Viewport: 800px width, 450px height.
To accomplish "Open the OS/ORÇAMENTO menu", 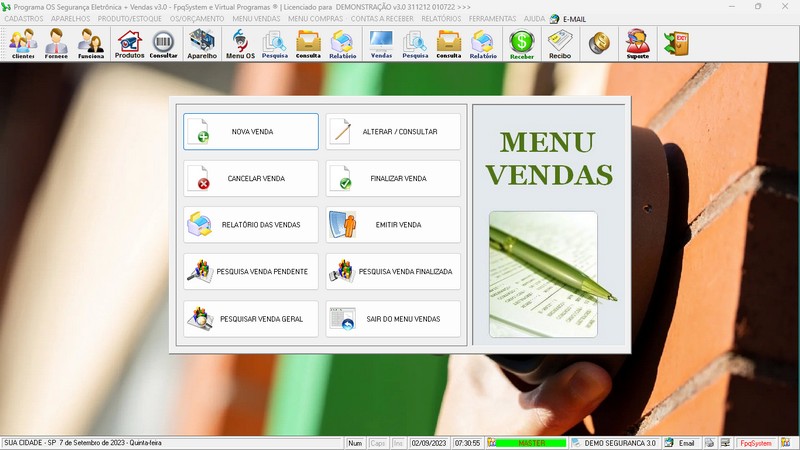I will 197,19.
